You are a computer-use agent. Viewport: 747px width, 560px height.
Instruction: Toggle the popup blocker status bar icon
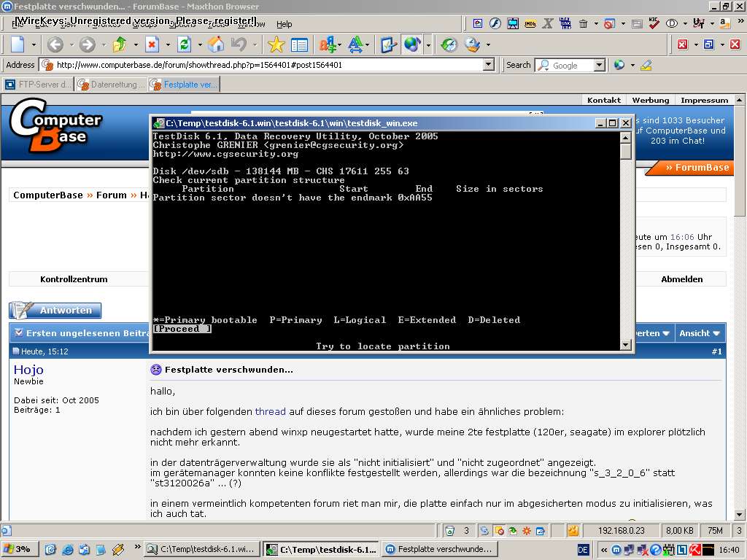coord(499,531)
